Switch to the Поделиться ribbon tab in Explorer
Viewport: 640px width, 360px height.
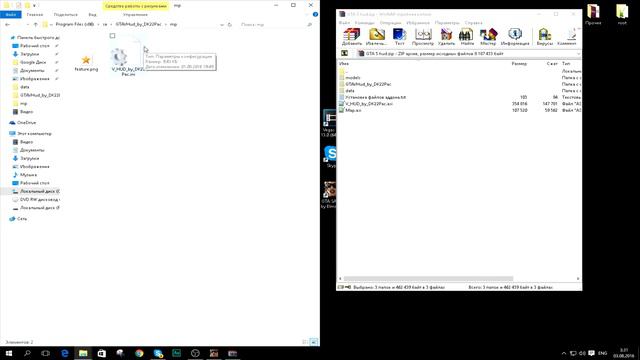coord(65,15)
